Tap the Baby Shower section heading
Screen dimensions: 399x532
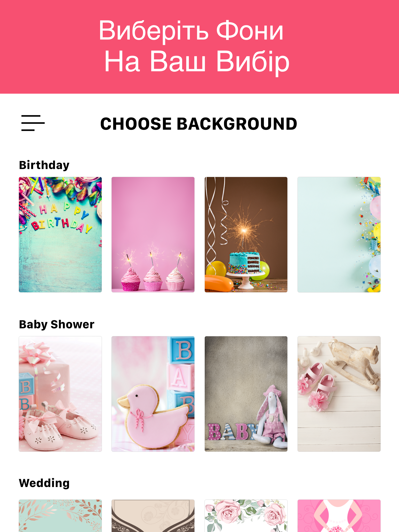[x=56, y=324]
